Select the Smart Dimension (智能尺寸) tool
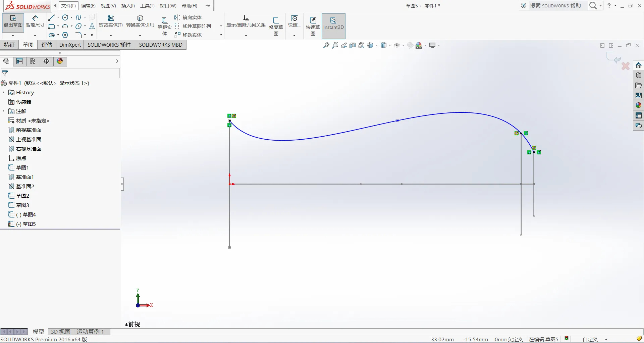Screen dimensions: 644x343 click(x=35, y=21)
